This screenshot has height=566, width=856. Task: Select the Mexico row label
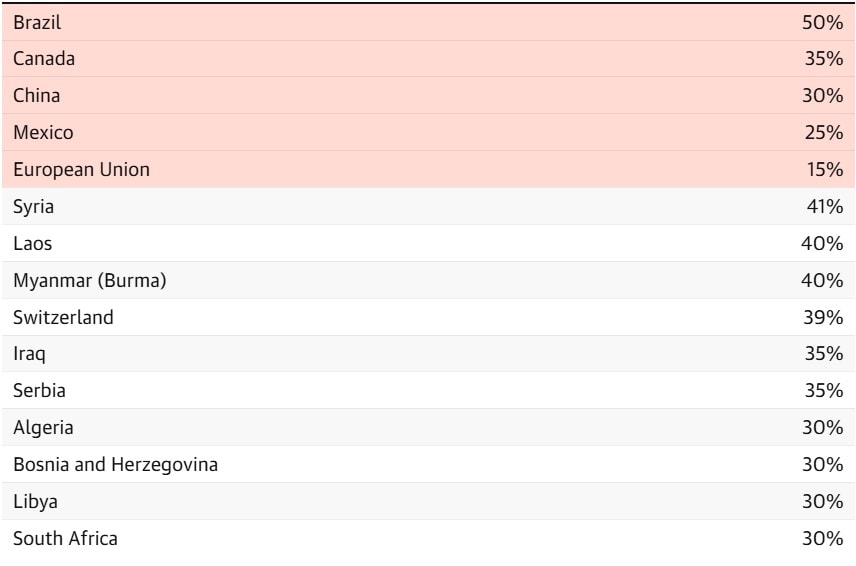[x=43, y=133]
